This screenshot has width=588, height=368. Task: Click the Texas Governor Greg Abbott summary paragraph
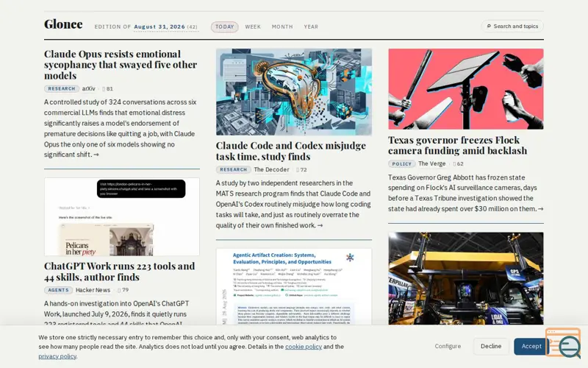pos(465,193)
